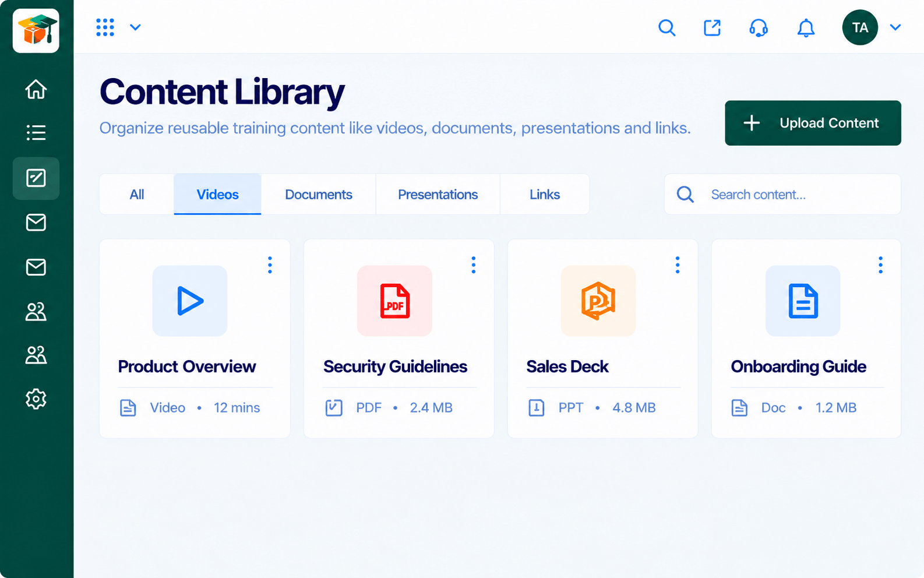Open the Security Guidelines title
924x578 pixels.
[x=396, y=366]
